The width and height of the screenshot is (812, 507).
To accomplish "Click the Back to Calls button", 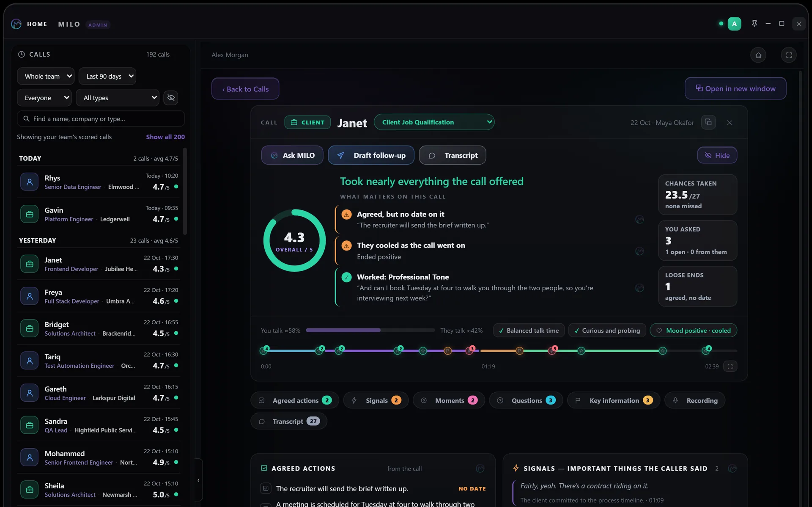I will tap(245, 89).
